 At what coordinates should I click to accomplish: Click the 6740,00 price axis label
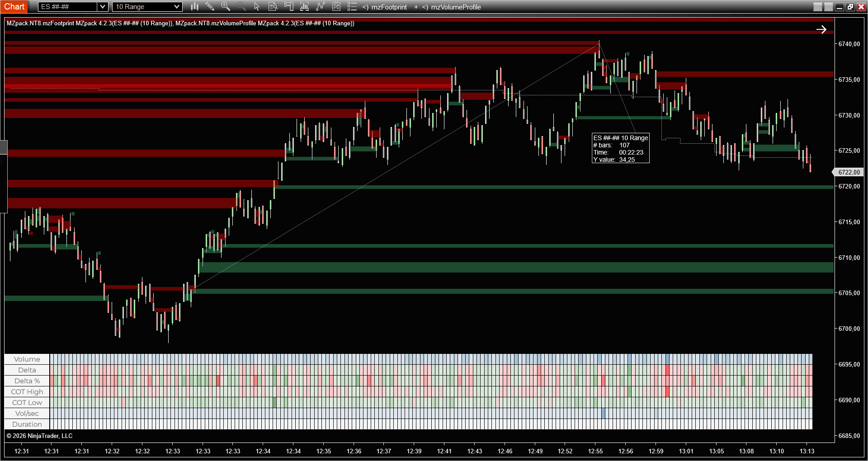pyautogui.click(x=849, y=44)
